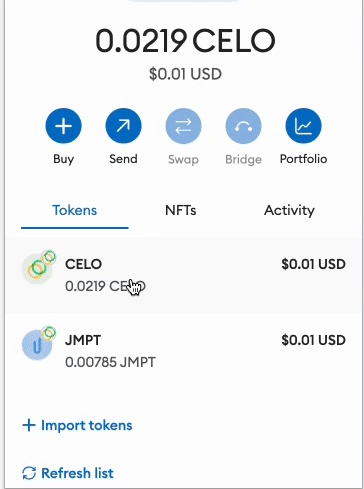364x489 pixels.
Task: Click the refresh arrows icon
Action: (x=29, y=473)
